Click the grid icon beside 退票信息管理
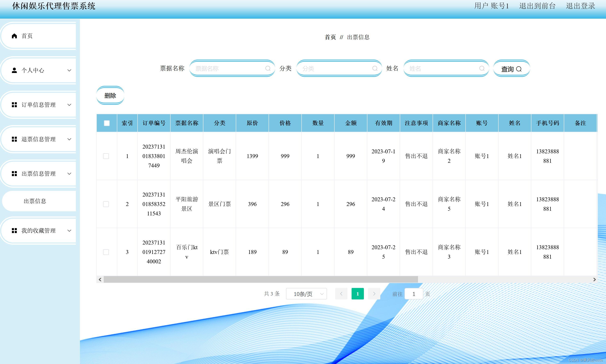This screenshot has width=606, height=364. pyautogui.click(x=14, y=139)
